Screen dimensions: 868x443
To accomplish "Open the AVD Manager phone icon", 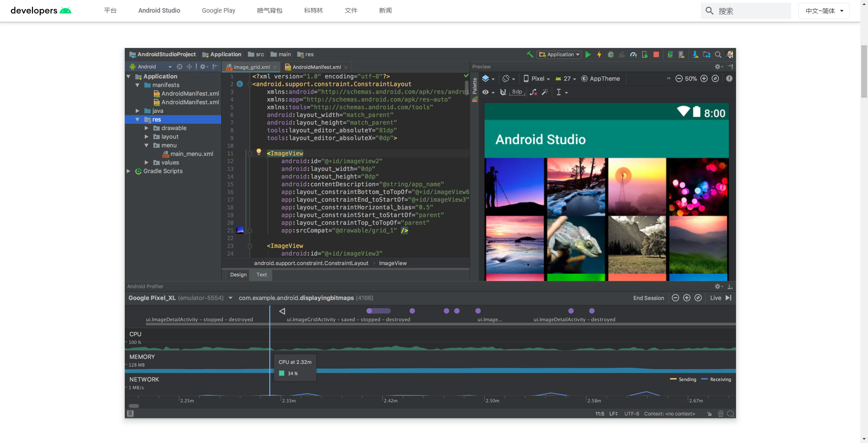I will 681,54.
